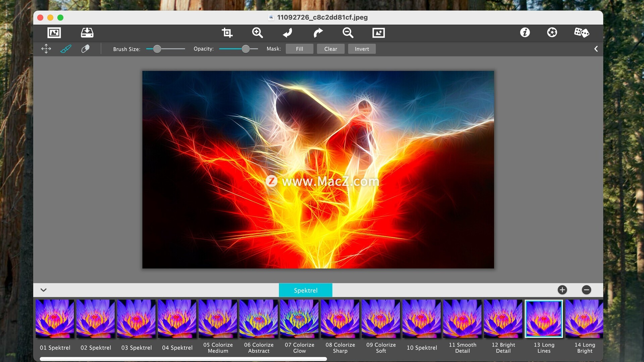The image size is (644, 362).
Task: Open the info icon
Action: click(x=525, y=32)
